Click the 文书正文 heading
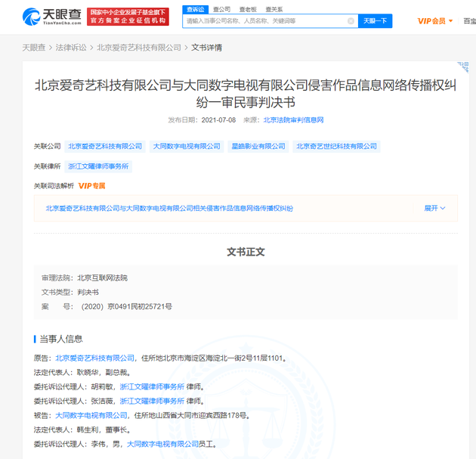The width and height of the screenshot is (476, 459). point(246,252)
